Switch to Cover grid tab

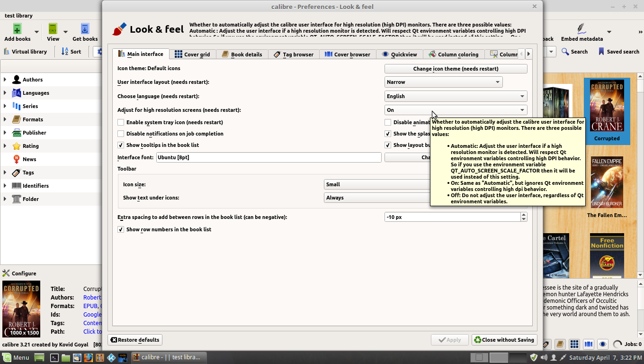pos(192,55)
